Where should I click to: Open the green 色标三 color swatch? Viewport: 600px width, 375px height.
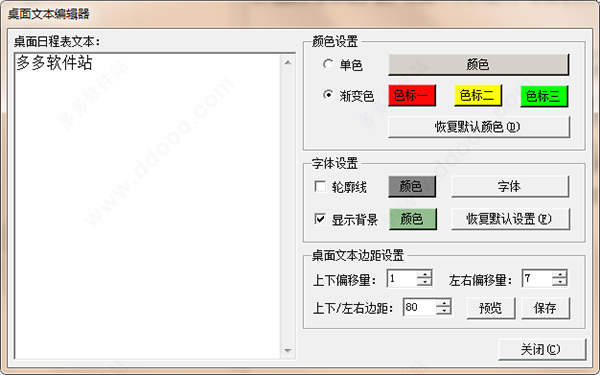coord(544,96)
